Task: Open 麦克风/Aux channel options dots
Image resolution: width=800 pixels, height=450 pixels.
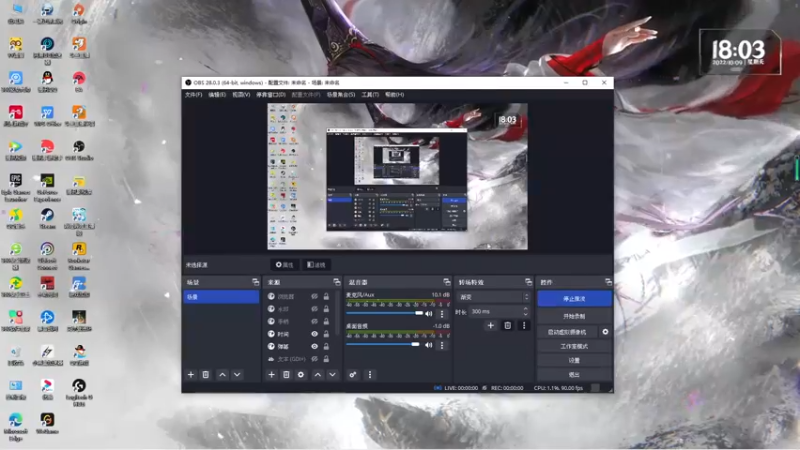Action: coord(442,314)
